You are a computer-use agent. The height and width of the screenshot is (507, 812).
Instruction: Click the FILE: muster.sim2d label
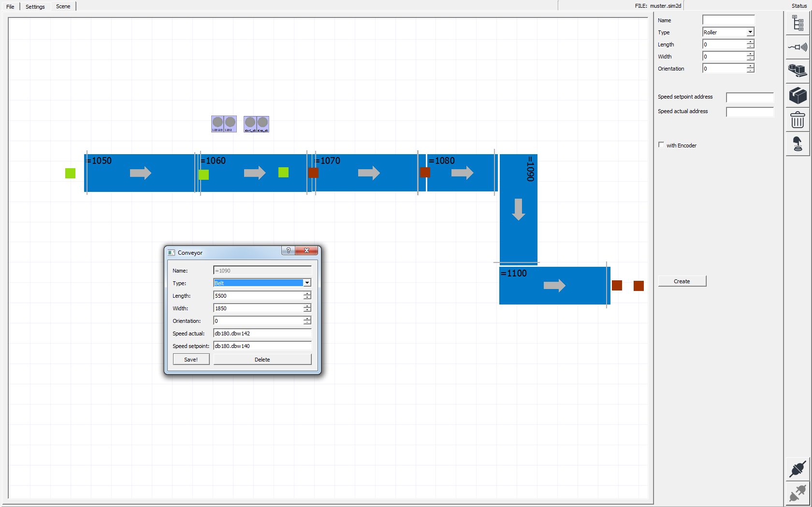pos(658,6)
